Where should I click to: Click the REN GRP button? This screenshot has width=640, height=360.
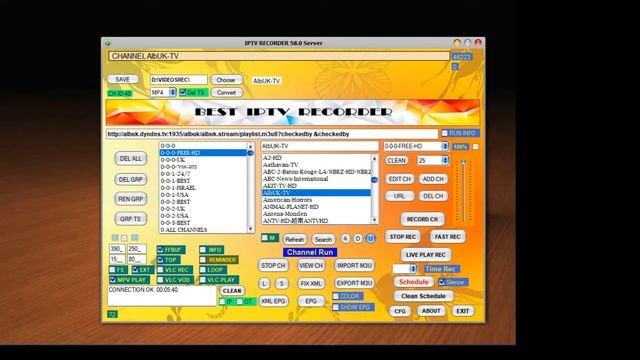click(131, 199)
